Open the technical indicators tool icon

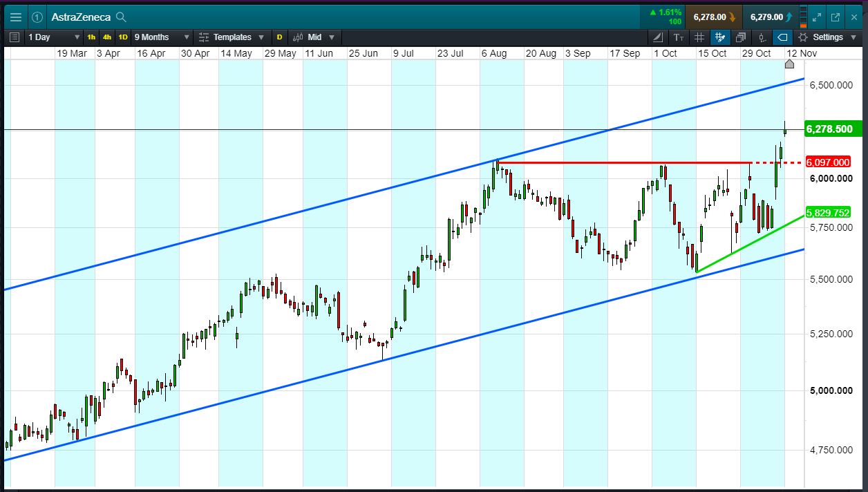[x=658, y=37]
